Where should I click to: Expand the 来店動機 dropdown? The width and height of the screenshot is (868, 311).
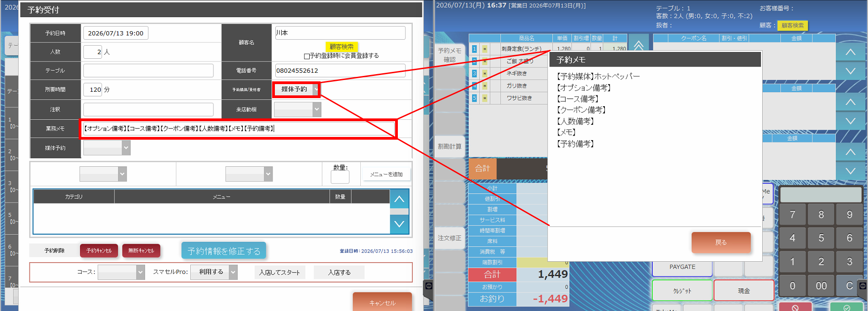tap(297, 109)
